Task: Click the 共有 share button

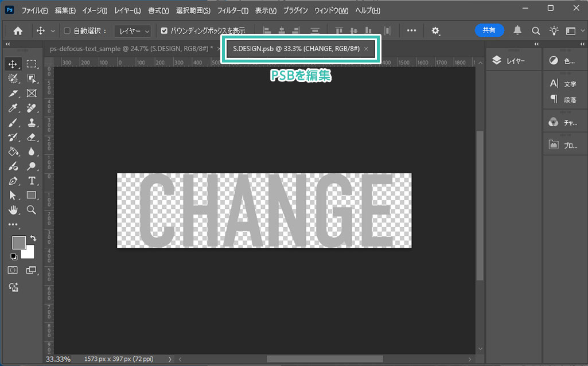Action: coord(489,30)
